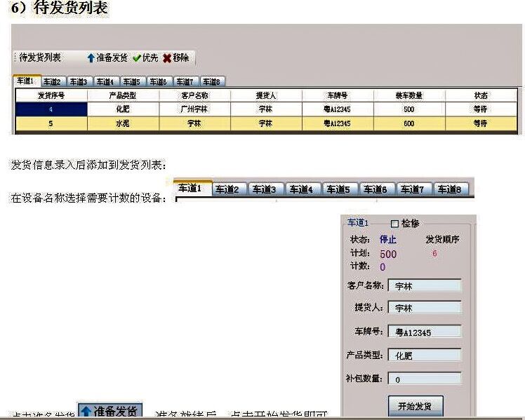Click the 客户名称 input field containing 宇林
Image resolution: width=525 pixels, height=420 pixels.
(424, 286)
